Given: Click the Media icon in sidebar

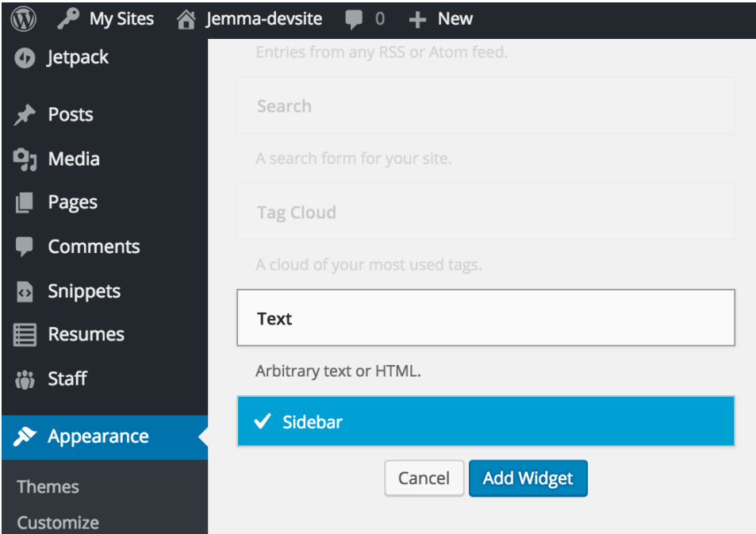Looking at the screenshot, I should (25, 159).
